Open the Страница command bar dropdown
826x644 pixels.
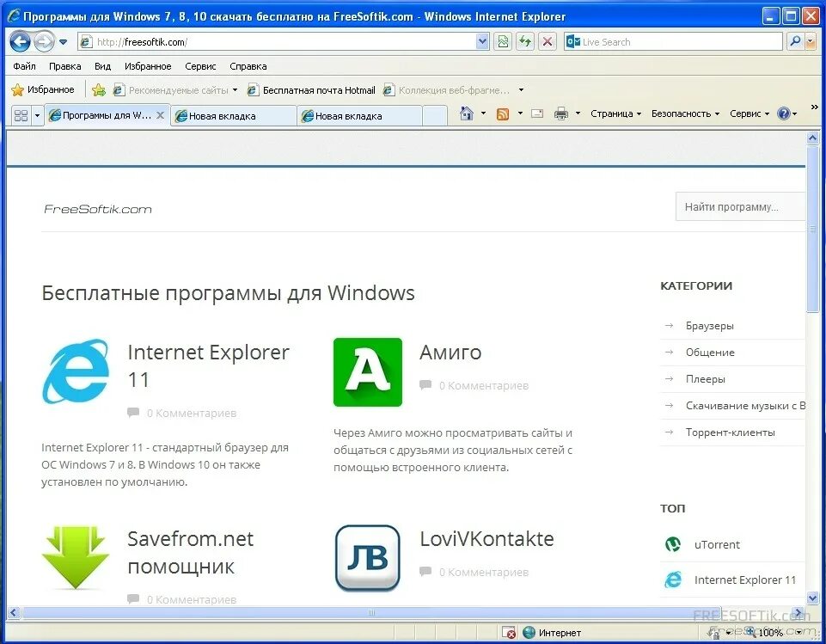coord(615,113)
